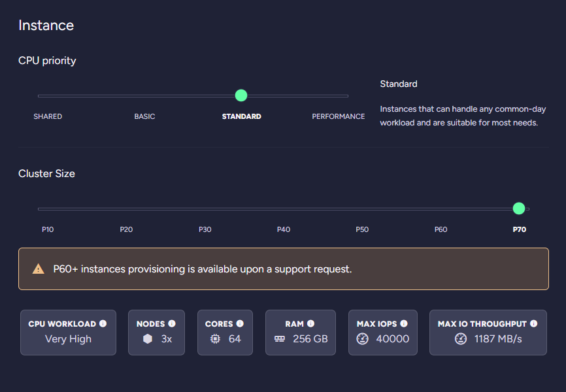Screen dimensions: 566x392
Task: Click the Max IOPS gauge icon
Action: [x=362, y=339]
